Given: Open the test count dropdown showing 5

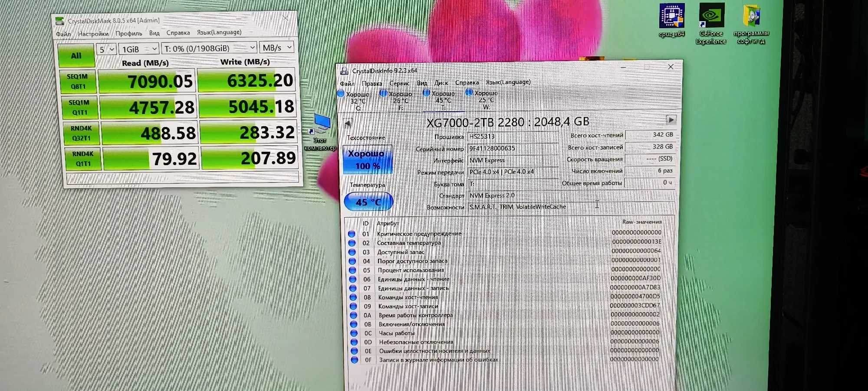Looking at the screenshot, I should click(x=106, y=49).
